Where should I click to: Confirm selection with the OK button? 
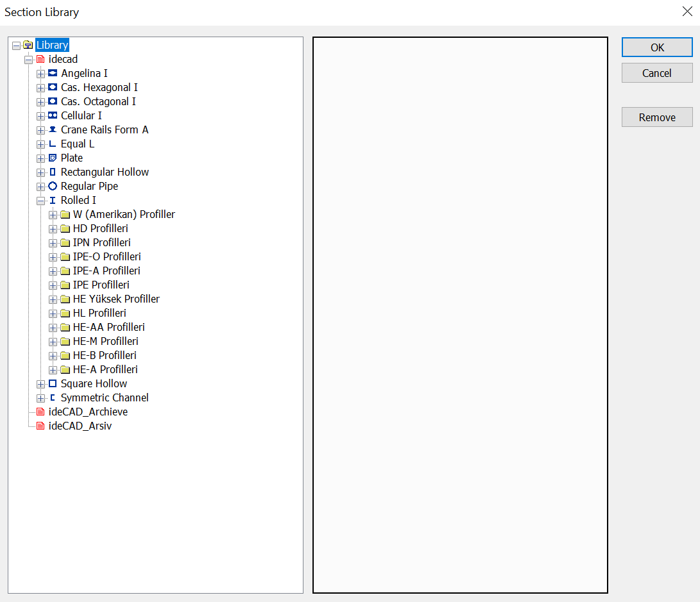tap(656, 47)
